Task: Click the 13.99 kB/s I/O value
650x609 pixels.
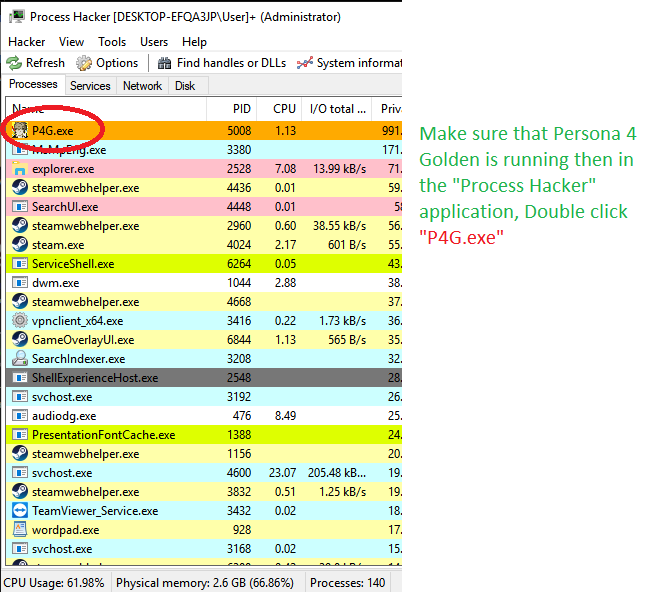Action: click(x=340, y=169)
